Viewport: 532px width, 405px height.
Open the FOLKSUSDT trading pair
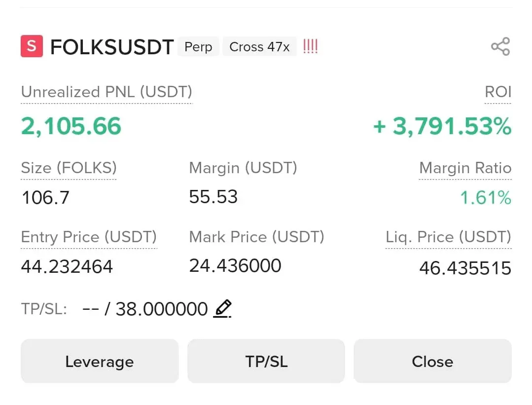point(112,47)
